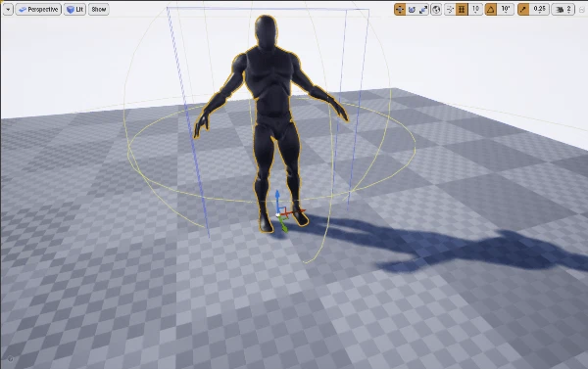
Task: Open the Lit view mode menu
Action: (74, 10)
